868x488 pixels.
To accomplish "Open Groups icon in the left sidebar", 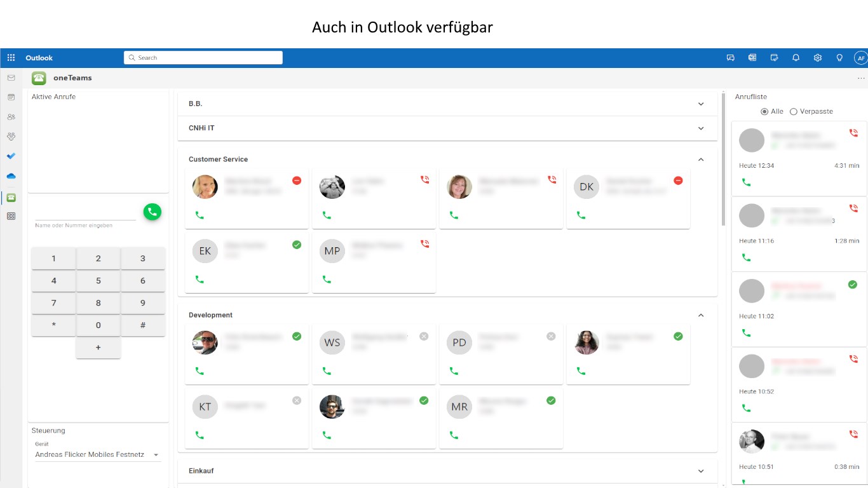I will tap(11, 136).
